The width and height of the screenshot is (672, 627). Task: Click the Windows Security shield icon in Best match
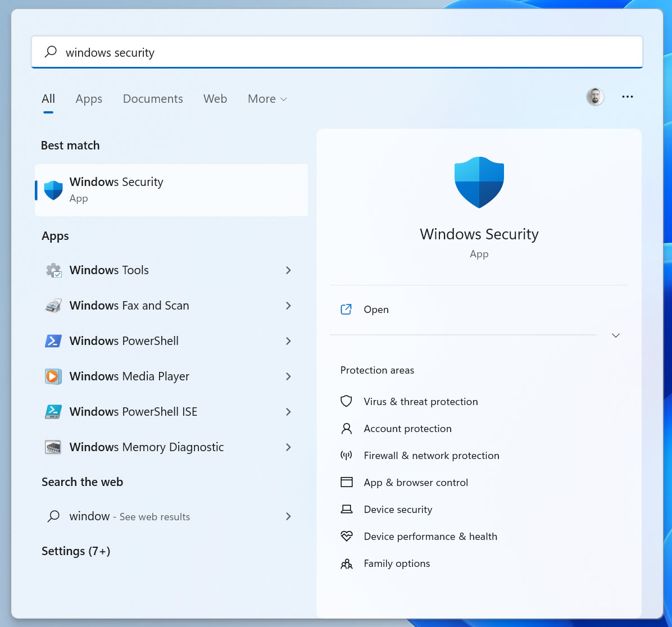[x=53, y=190]
